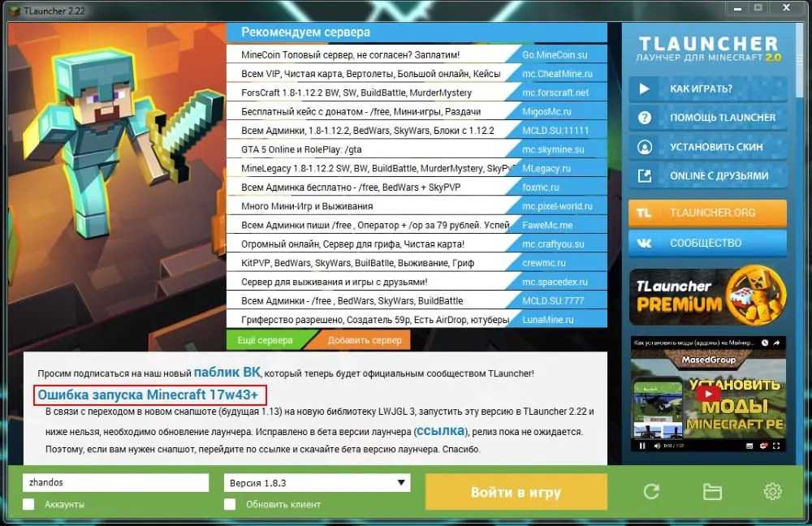Open the TLAUNCHER.ORG button
Viewport: 812px width, 526px height.
(707, 213)
